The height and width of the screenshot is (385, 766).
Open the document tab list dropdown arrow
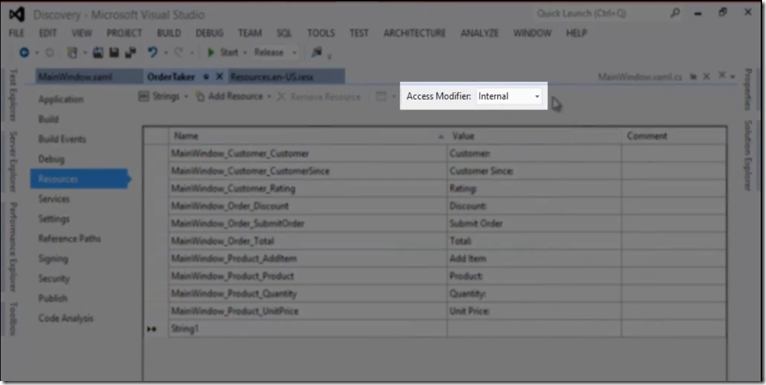tap(732, 77)
